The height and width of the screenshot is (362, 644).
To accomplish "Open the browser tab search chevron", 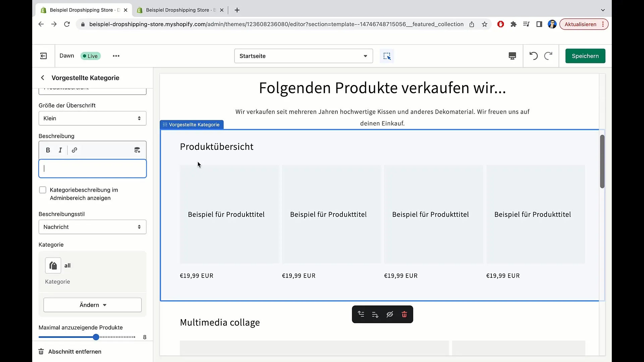I will click(603, 10).
